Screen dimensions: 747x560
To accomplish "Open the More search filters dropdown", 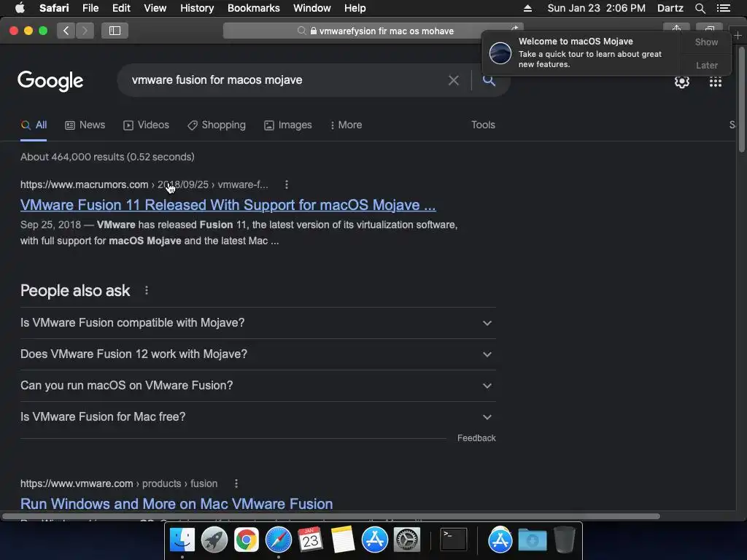I will coord(346,125).
